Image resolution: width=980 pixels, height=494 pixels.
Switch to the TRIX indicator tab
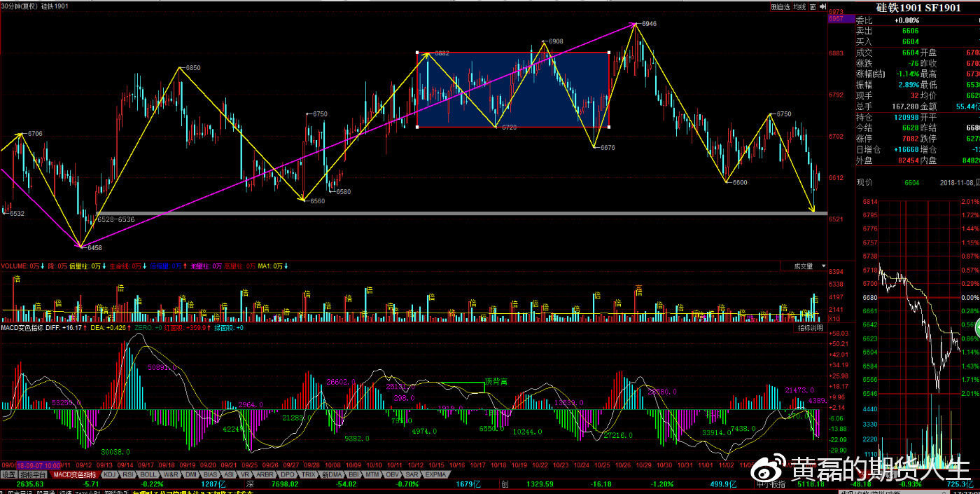point(309,474)
